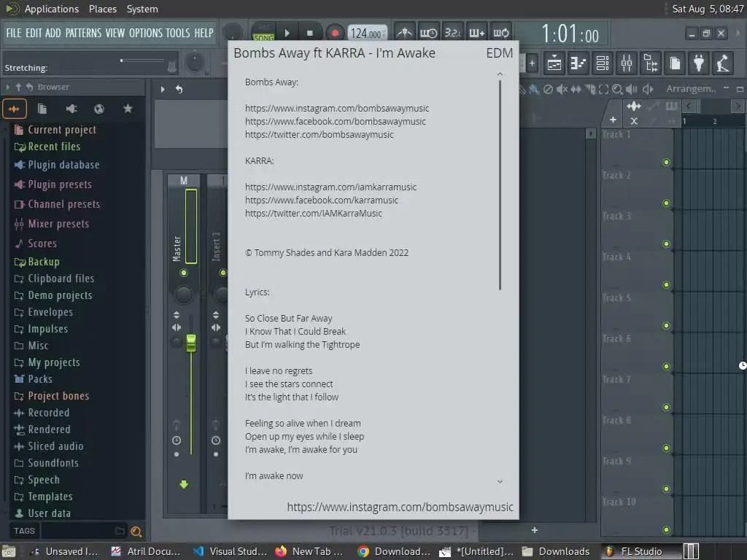
Task: Show the browser tree toolbar icon
Action: tap(651, 63)
